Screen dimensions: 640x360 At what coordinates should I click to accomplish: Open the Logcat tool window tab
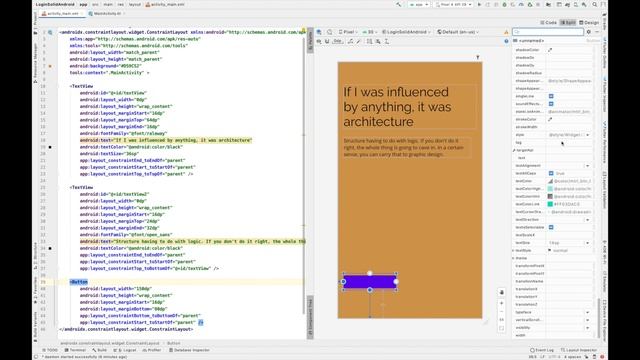[125, 350]
